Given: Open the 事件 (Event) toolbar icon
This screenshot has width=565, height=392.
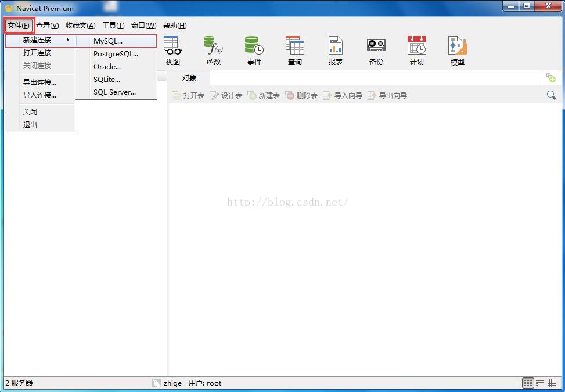Looking at the screenshot, I should click(x=254, y=51).
